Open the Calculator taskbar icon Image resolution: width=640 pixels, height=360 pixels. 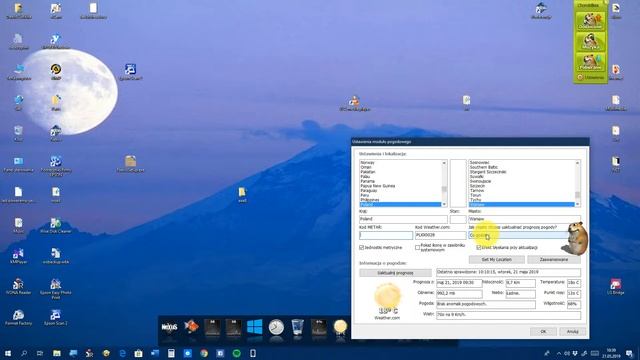(x=171, y=353)
